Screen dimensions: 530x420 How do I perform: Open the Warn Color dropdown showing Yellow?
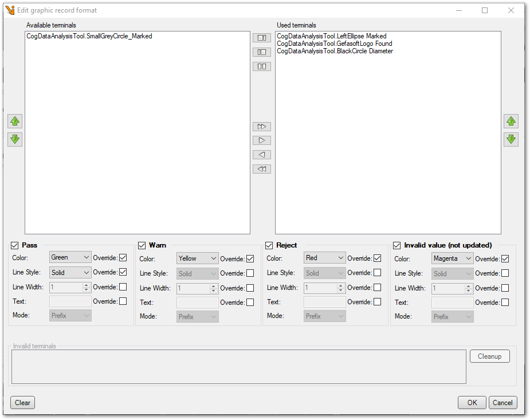pos(198,258)
